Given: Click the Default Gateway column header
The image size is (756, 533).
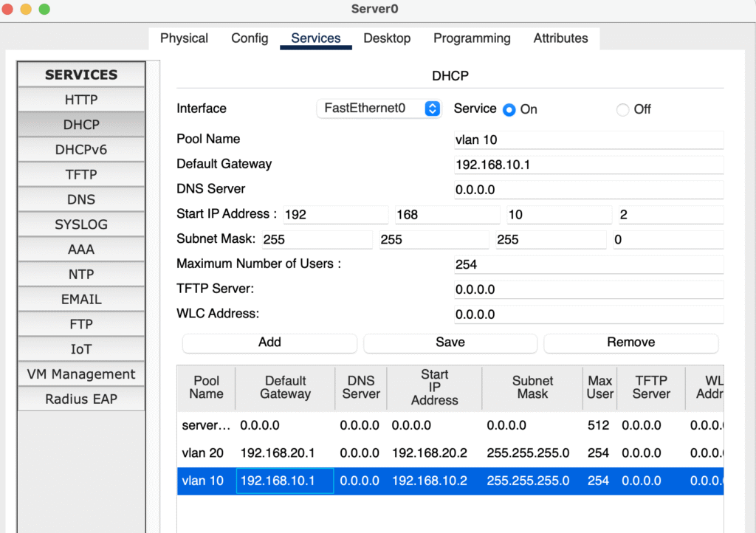Looking at the screenshot, I should click(x=286, y=388).
